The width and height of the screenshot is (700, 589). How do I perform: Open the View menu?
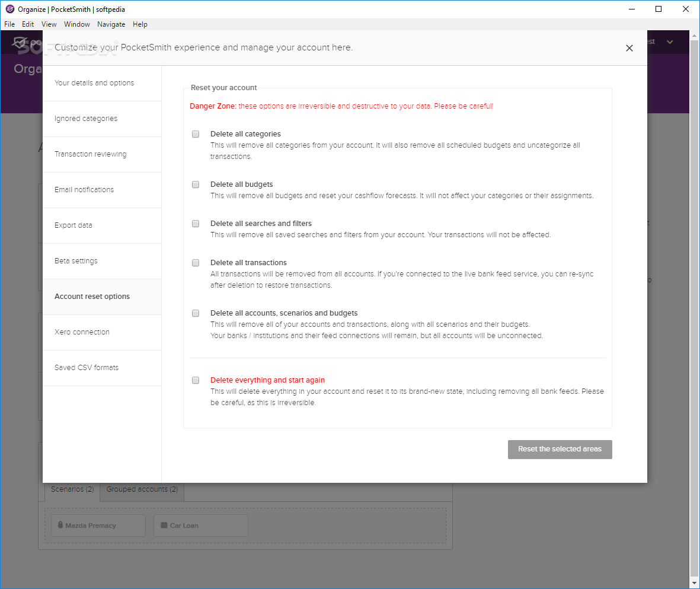(x=49, y=24)
